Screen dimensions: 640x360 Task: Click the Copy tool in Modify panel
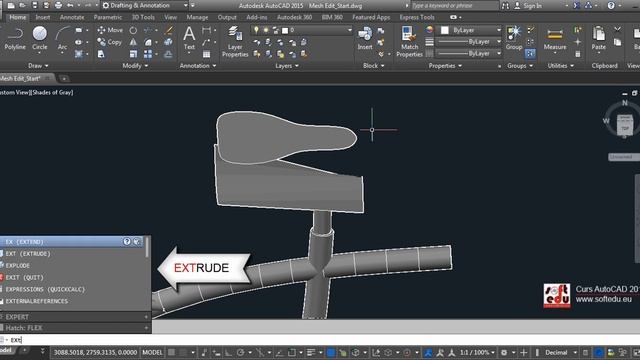coord(109,42)
